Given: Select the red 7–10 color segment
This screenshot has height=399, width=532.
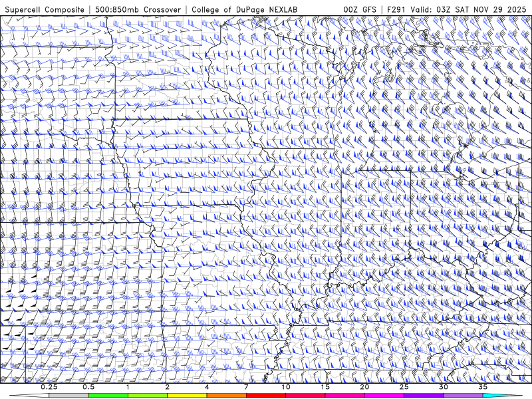Looking at the screenshot, I should [266, 396].
